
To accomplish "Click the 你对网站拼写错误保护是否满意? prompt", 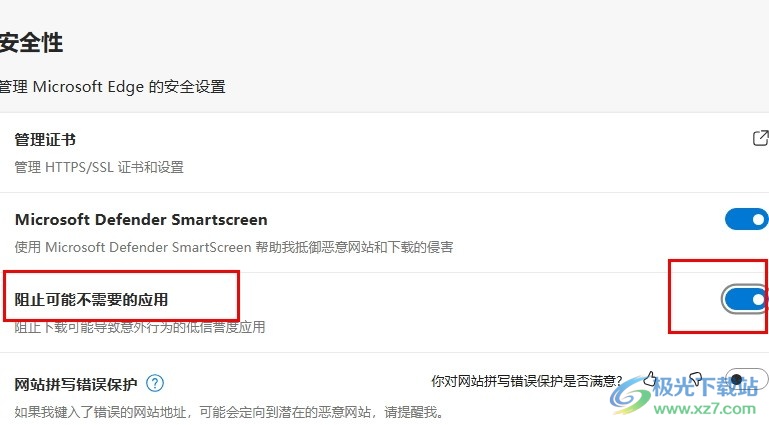I will 527,381.
